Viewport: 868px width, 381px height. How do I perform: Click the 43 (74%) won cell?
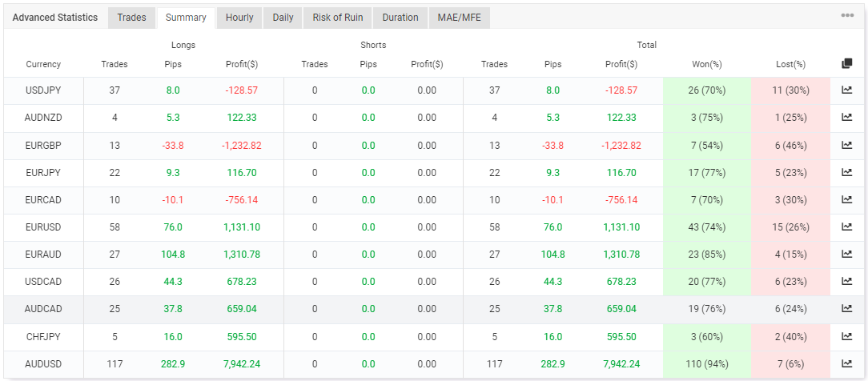pos(707,227)
